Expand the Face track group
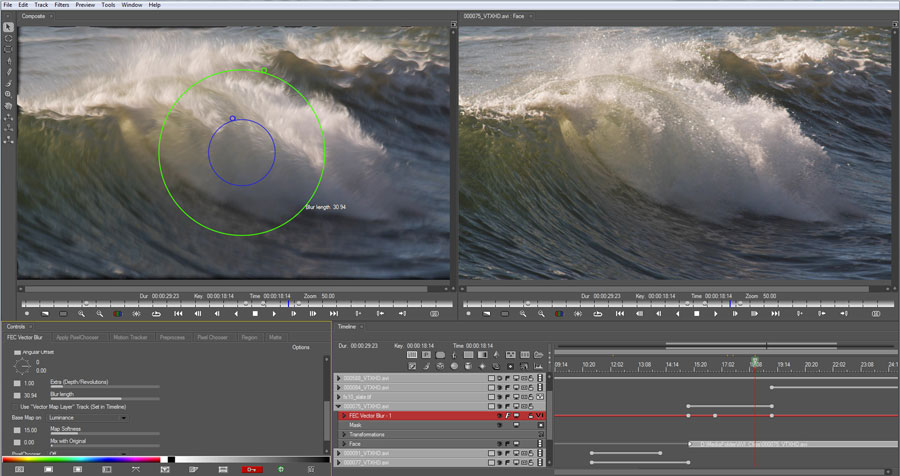The image size is (900, 476). (x=344, y=444)
